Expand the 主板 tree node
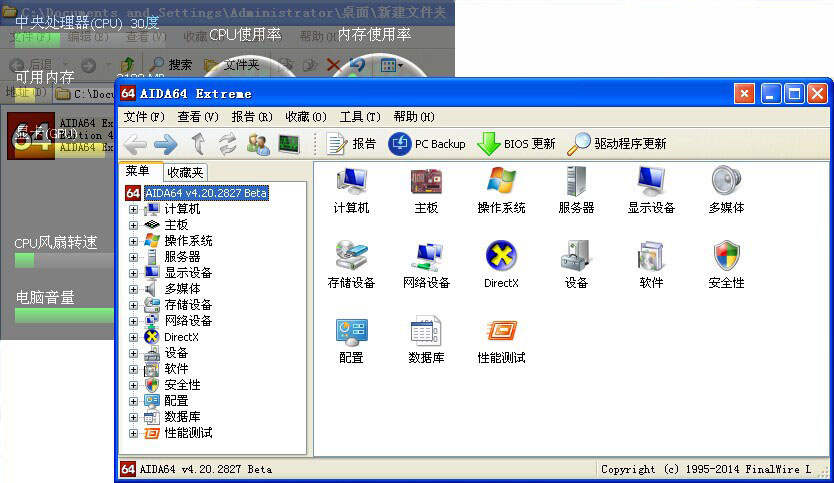 click(x=134, y=225)
